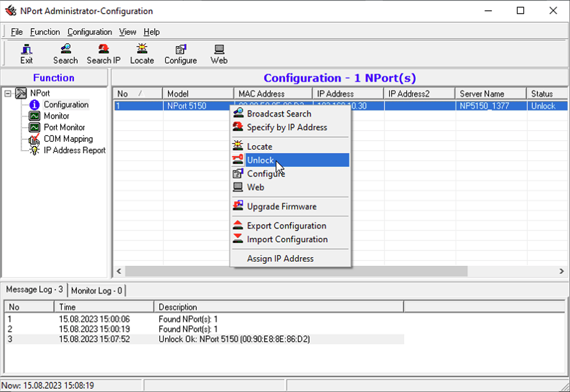Select IP Address Report in function tree
Viewport: 570px width, 392px height.
point(75,150)
